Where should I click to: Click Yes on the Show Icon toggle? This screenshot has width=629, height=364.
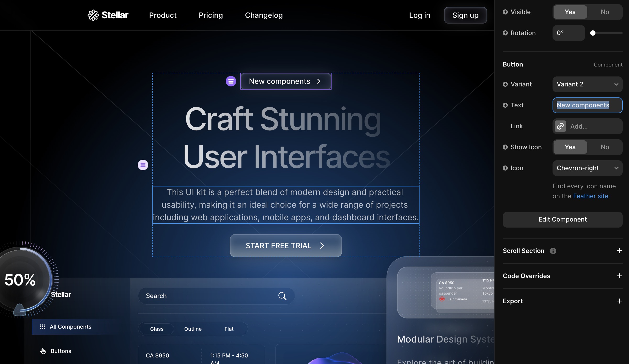pyautogui.click(x=570, y=147)
